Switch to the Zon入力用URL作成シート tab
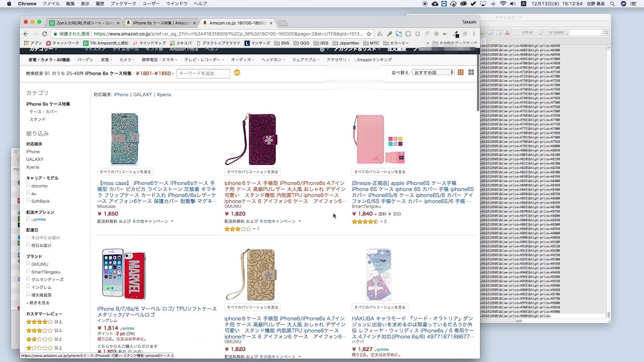 (x=85, y=23)
